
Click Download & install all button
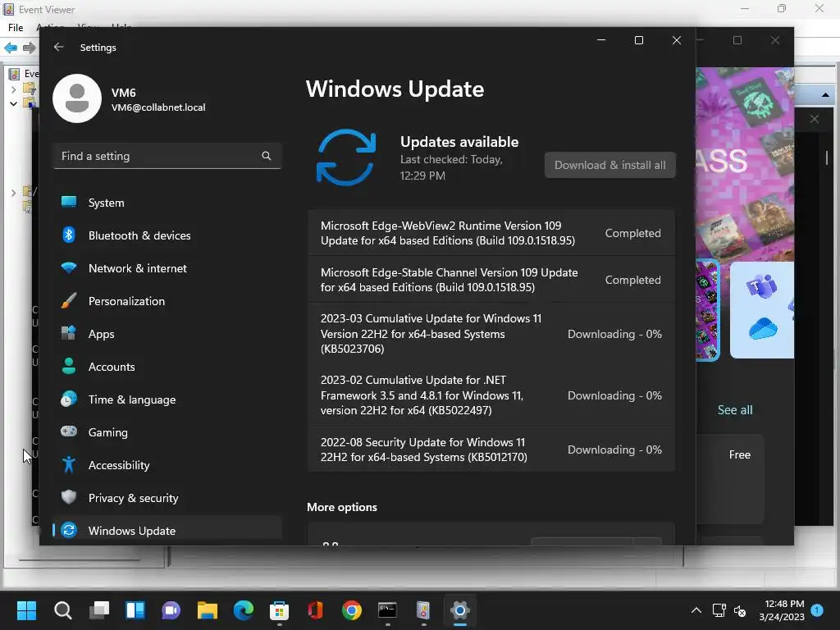(609, 165)
